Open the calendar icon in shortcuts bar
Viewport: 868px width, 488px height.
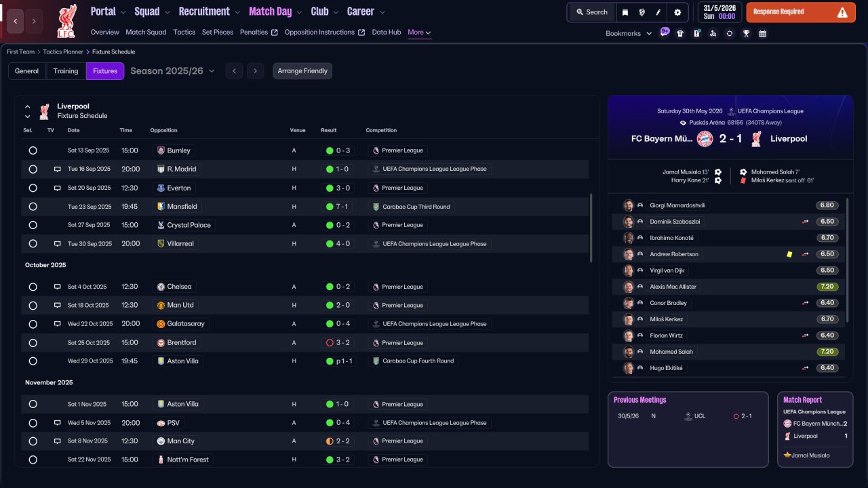click(762, 33)
